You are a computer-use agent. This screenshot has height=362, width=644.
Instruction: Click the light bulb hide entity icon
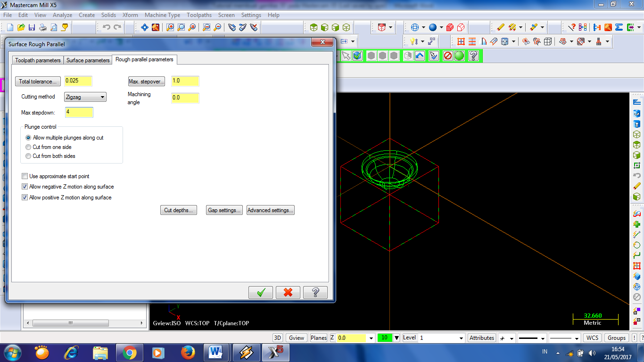click(x=414, y=41)
